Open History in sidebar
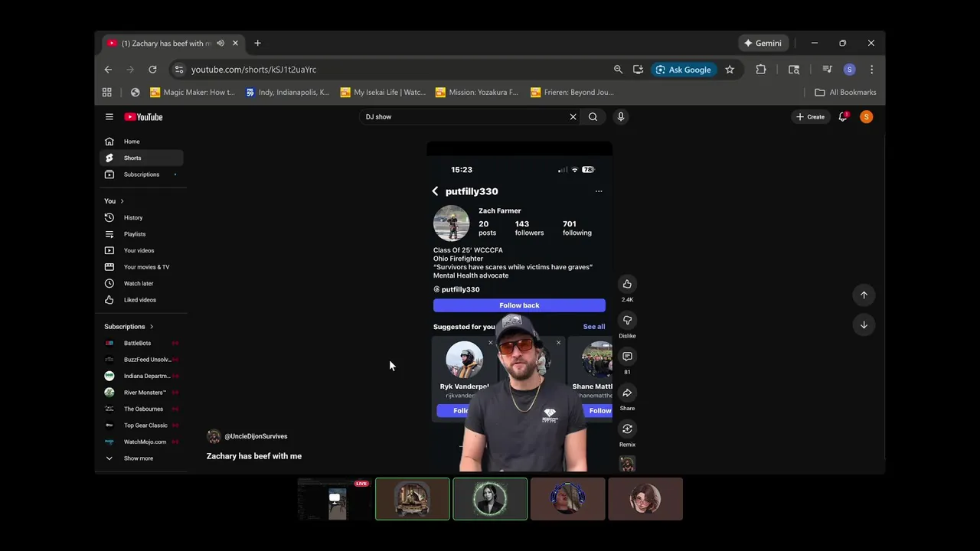 coord(142,218)
